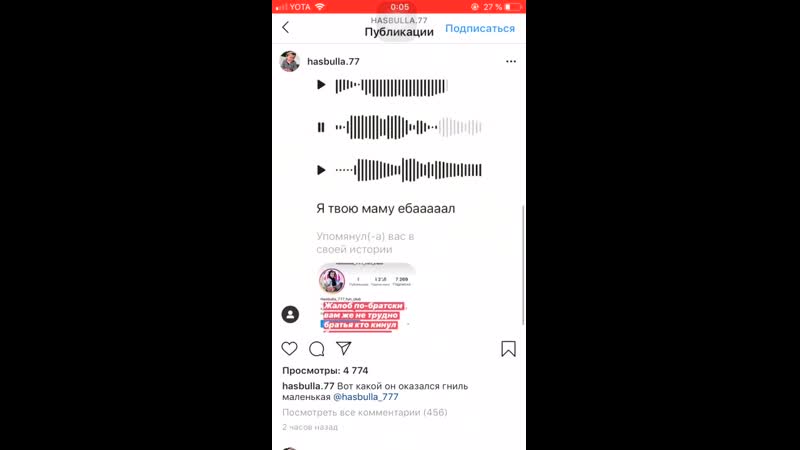Tap the Публикации header title

tap(399, 32)
